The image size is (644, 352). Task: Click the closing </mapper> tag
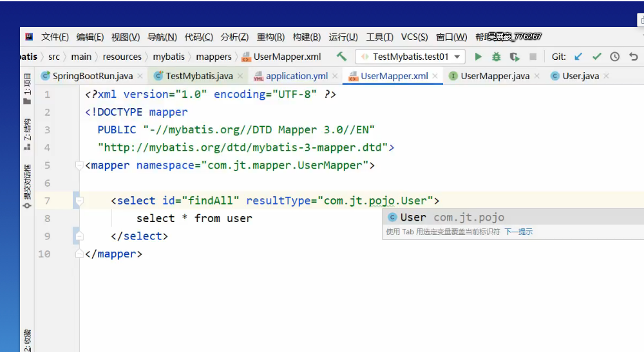tap(114, 254)
